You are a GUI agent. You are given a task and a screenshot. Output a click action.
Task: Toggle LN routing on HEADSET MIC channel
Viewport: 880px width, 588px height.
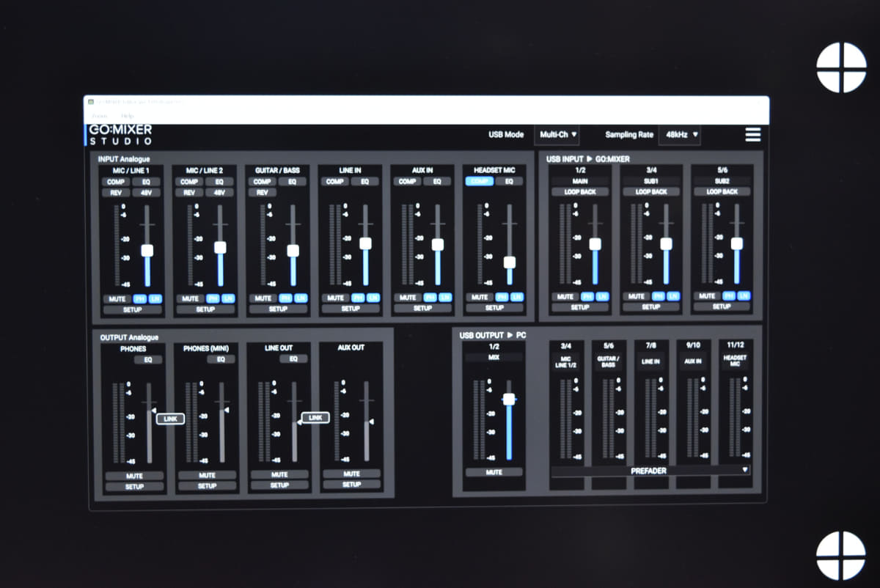517,298
